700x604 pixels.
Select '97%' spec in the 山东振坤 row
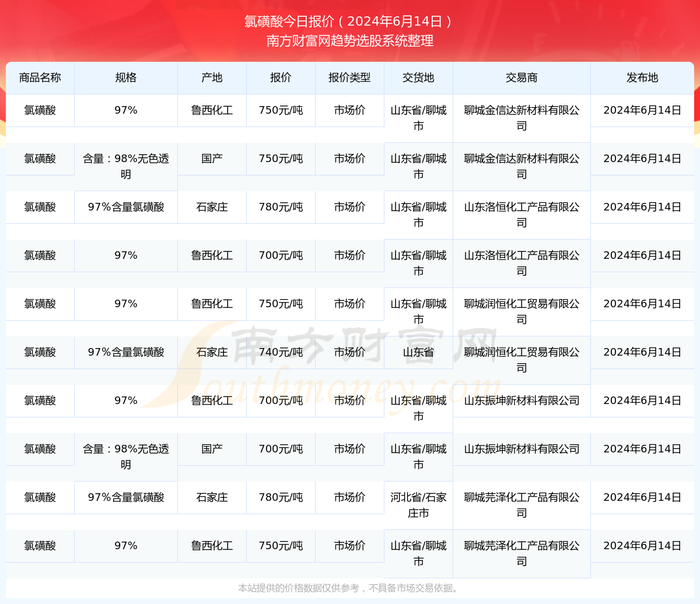click(126, 401)
